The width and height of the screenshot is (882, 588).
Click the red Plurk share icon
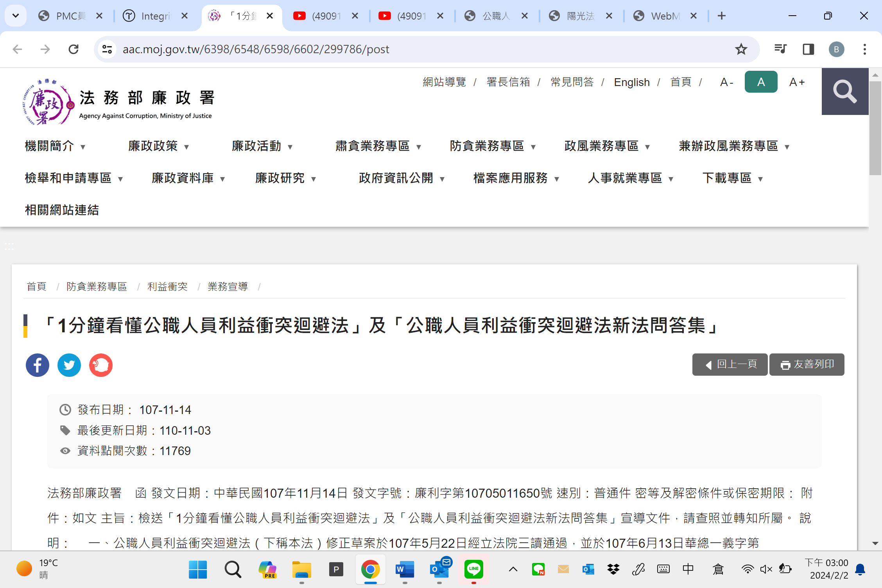[101, 365]
